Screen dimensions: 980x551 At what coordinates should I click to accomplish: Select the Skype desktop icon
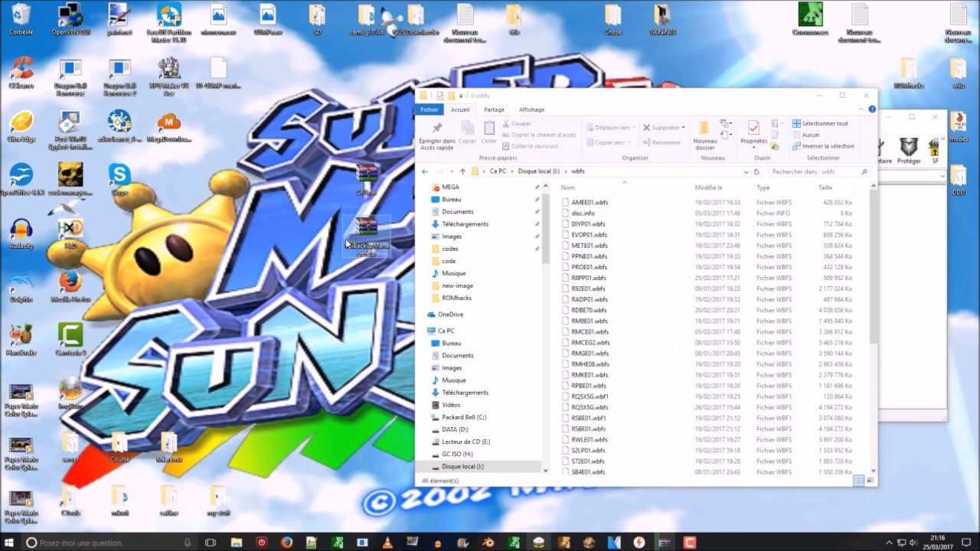(119, 181)
